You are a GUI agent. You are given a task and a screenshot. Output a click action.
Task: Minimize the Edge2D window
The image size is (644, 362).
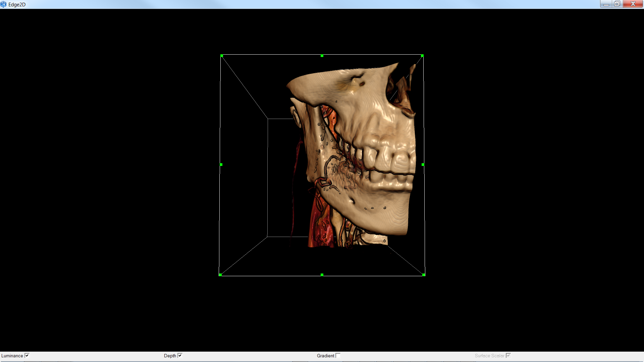(606, 4)
